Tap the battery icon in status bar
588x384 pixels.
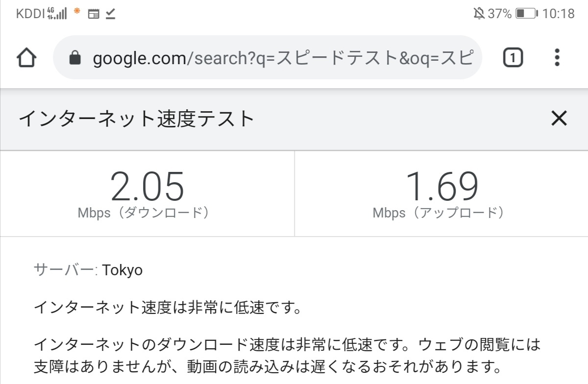526,14
